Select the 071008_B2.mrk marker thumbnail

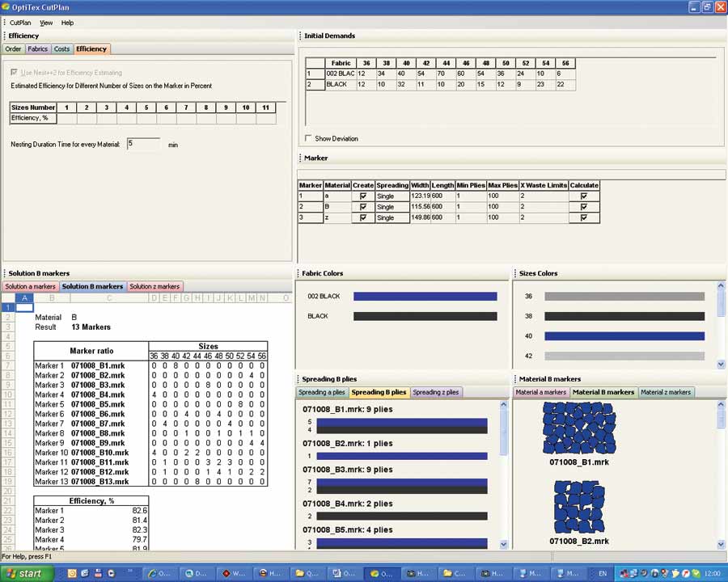coord(579,507)
